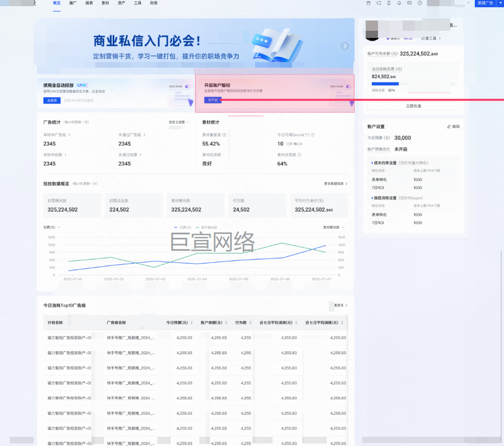504x446 pixels.
Task: Click help icon next to 素材重复度
Action: [224, 135]
